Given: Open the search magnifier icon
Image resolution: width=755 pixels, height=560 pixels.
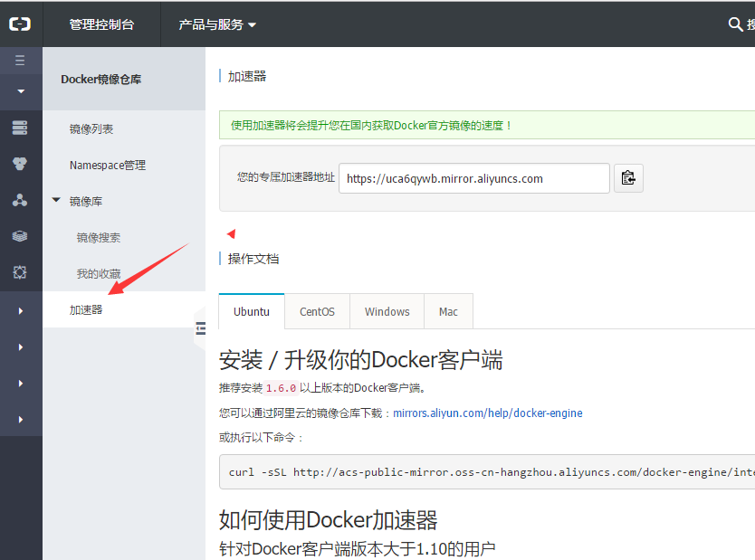Looking at the screenshot, I should 735,24.
